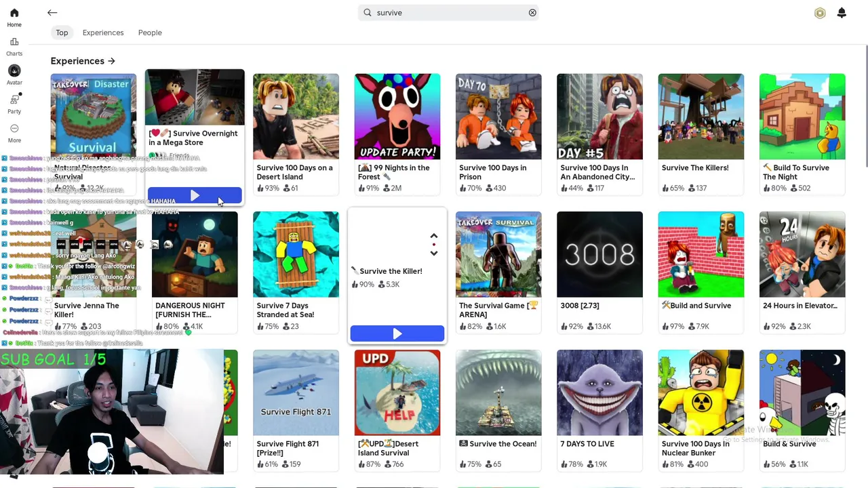Open Survive 100 Days in Prison thumbnail

tap(498, 117)
